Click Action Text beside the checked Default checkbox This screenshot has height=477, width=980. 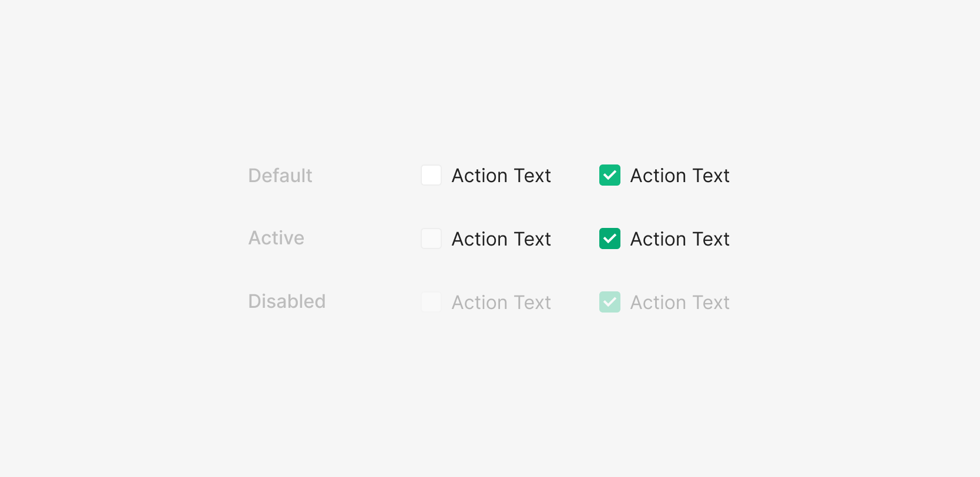[x=680, y=176]
